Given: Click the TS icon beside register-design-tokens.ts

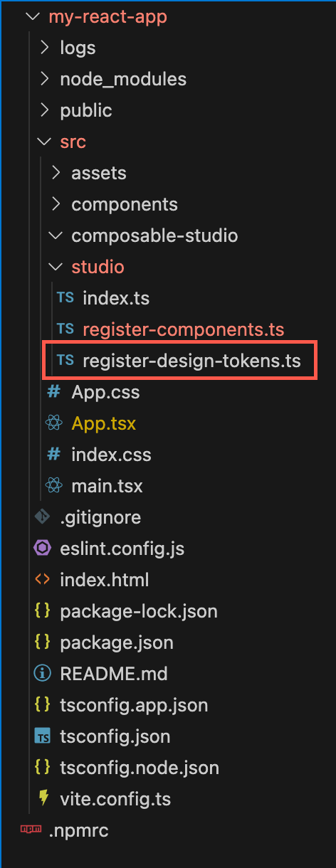Looking at the screenshot, I should [x=65, y=361].
